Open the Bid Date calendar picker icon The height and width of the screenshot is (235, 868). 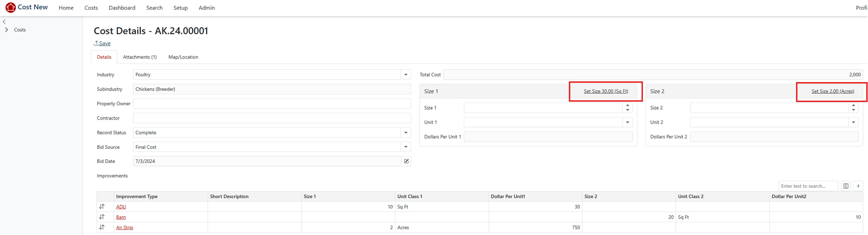pos(406,161)
